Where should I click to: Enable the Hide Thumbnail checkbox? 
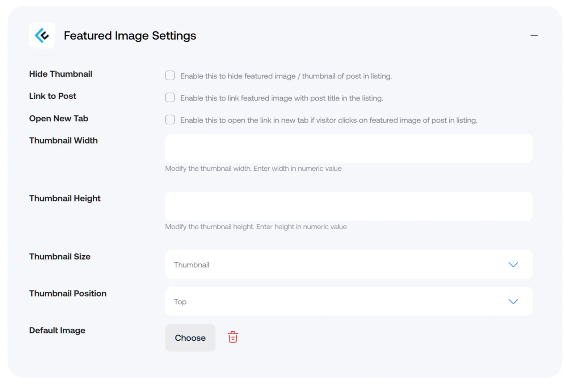pos(170,76)
